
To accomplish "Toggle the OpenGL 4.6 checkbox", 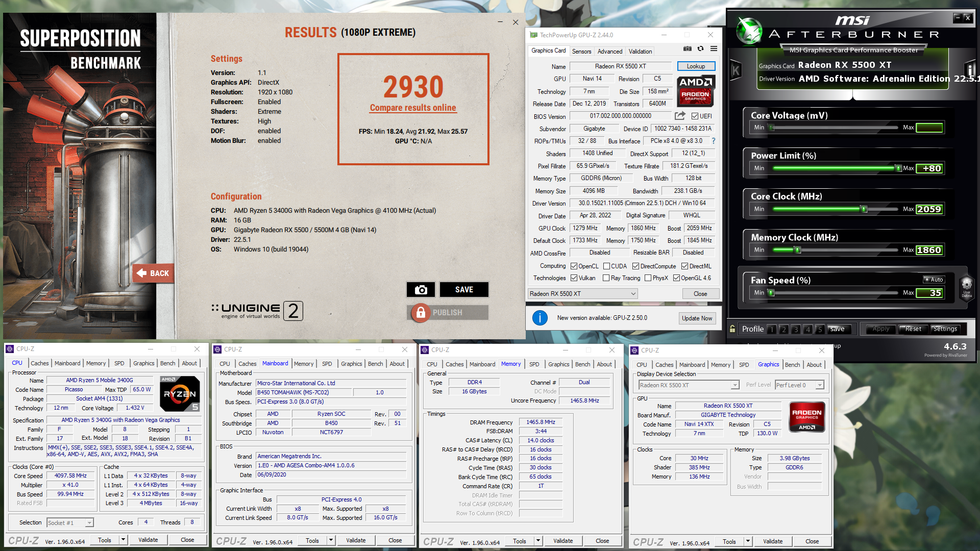I will (676, 278).
